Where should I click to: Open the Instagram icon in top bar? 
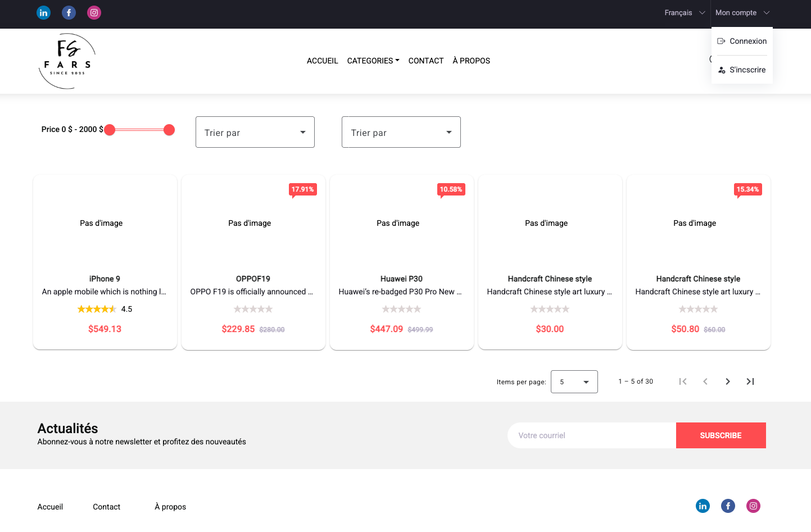point(94,12)
